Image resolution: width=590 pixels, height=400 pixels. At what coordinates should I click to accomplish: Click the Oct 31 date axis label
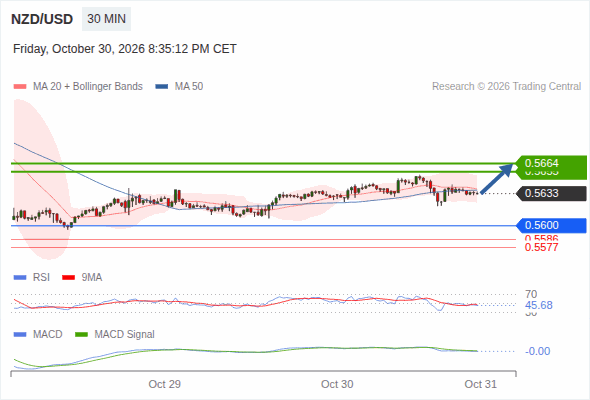tap(481, 384)
